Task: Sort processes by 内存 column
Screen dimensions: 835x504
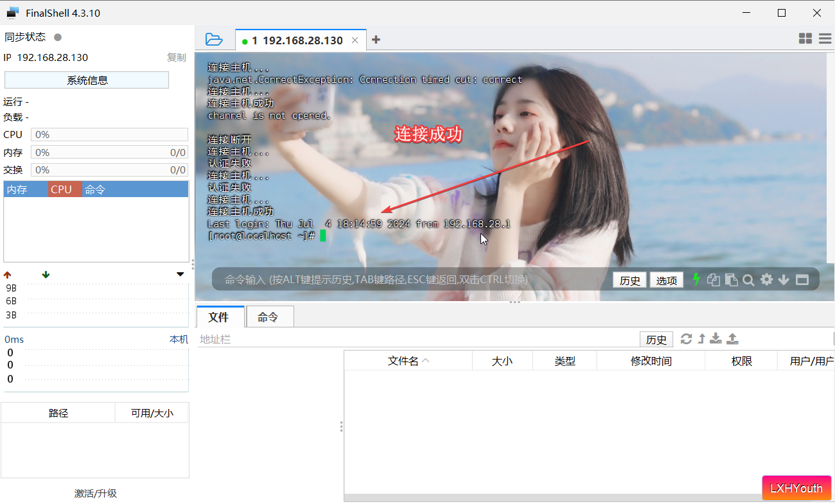Action: 26,189
